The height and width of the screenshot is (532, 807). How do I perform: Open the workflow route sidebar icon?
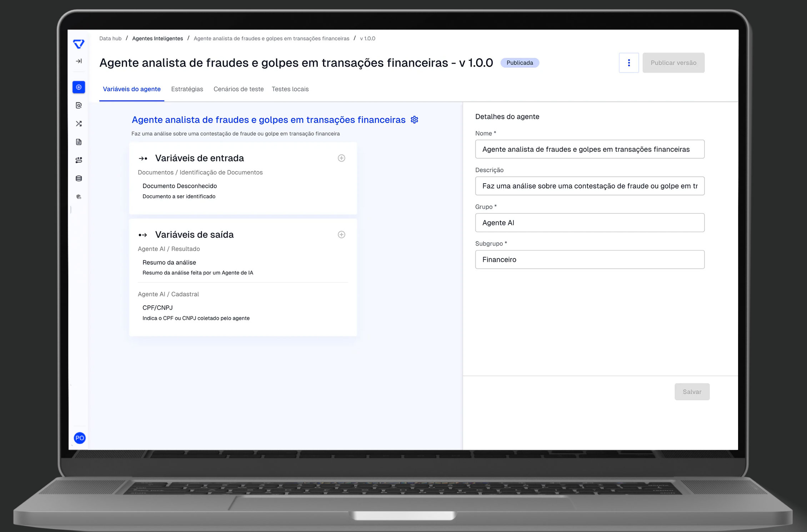[79, 160]
